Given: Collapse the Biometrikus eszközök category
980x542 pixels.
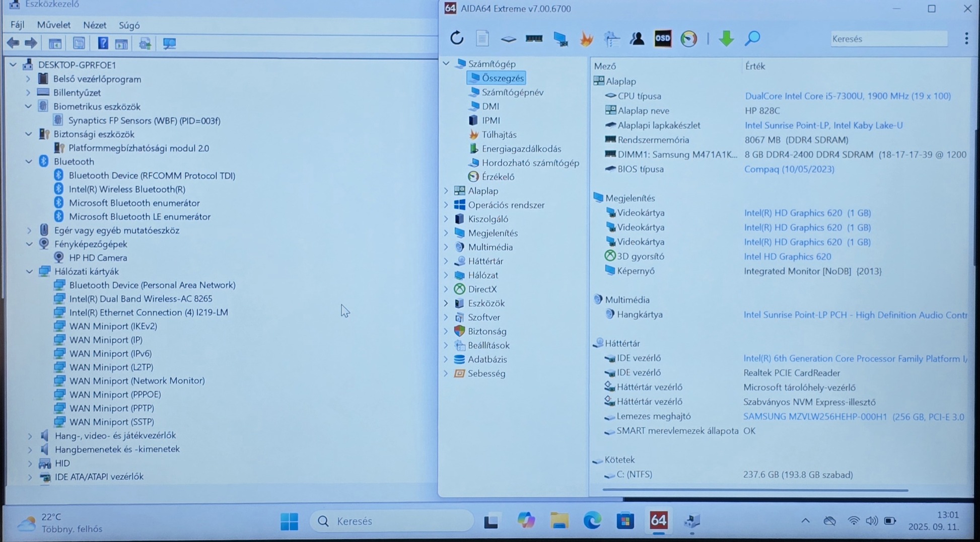Looking at the screenshot, I should tap(28, 107).
